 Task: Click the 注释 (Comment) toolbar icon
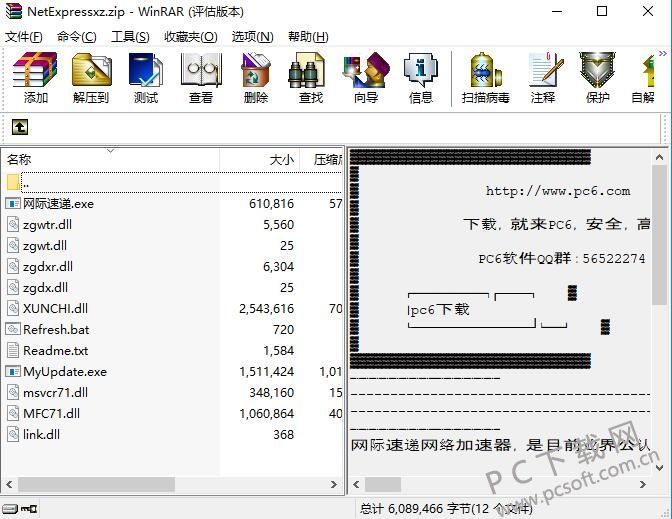[x=543, y=78]
